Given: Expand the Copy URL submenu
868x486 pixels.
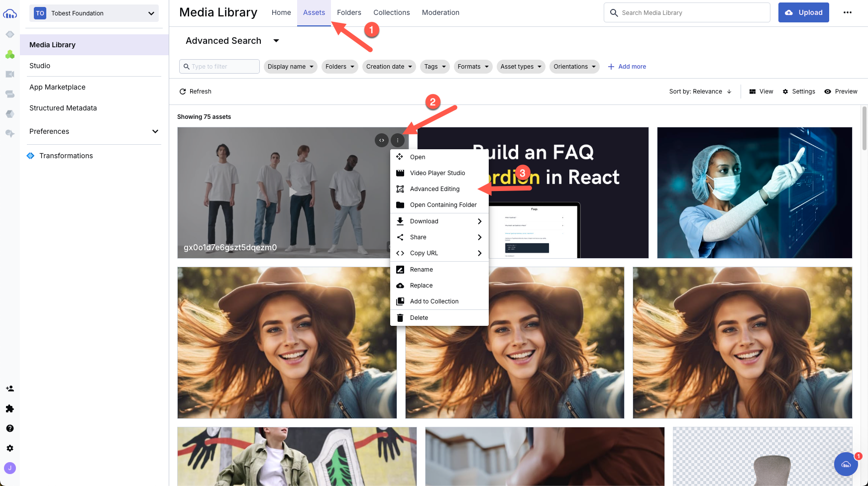Looking at the screenshot, I should [x=439, y=253].
